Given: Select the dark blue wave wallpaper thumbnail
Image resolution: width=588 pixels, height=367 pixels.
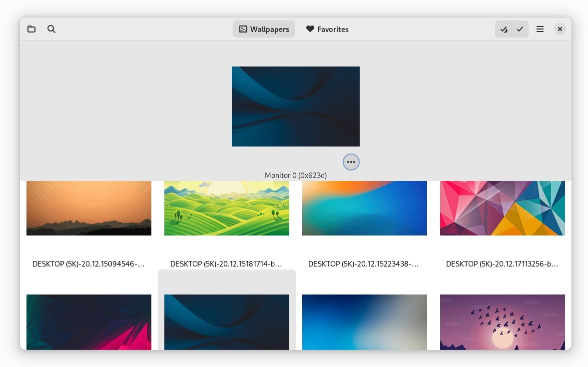Looking at the screenshot, I should [226, 322].
